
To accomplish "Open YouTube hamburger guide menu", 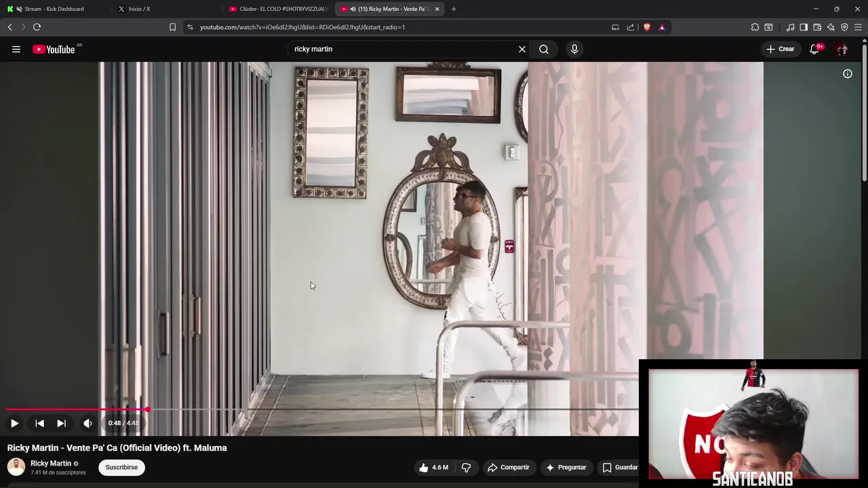I will pos(16,49).
